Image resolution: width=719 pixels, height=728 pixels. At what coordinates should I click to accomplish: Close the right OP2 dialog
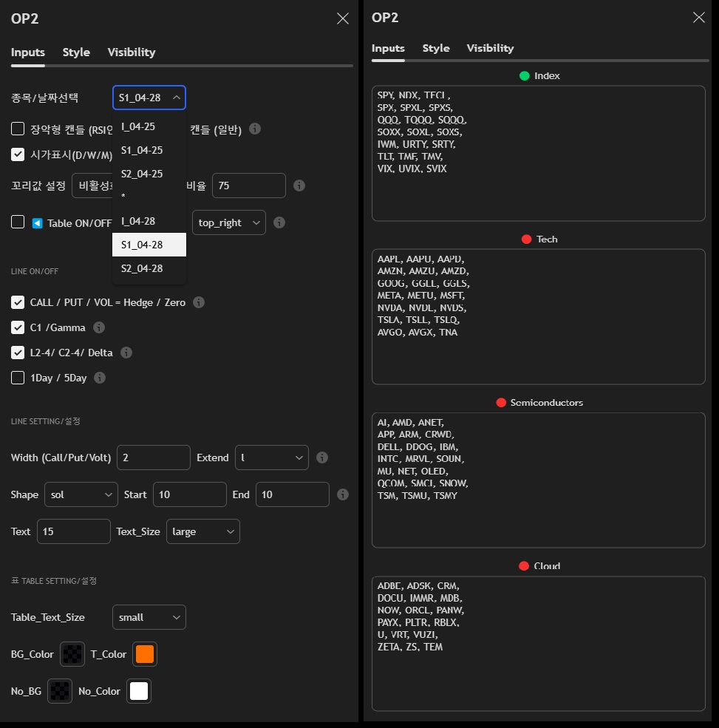point(698,18)
